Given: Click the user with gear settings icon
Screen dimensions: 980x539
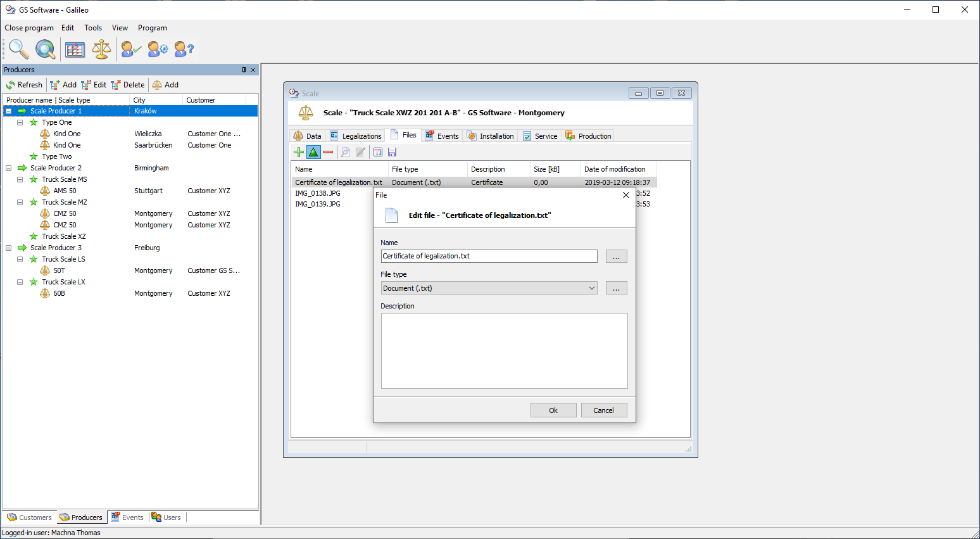Looking at the screenshot, I should click(158, 49).
